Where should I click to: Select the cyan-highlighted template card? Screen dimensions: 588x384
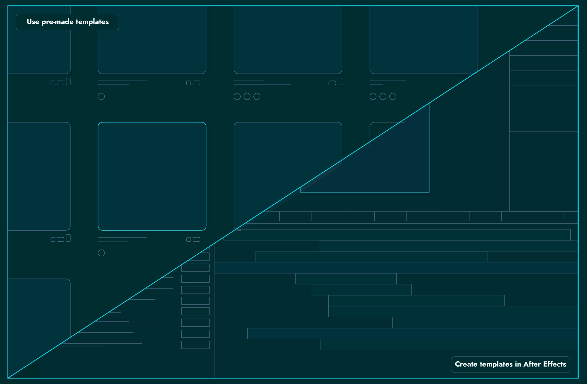point(152,176)
